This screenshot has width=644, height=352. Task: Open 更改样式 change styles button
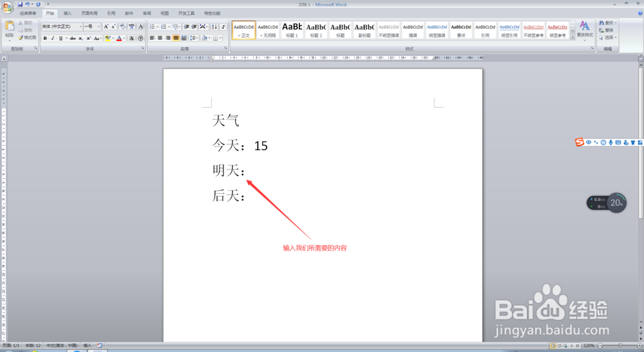585,30
